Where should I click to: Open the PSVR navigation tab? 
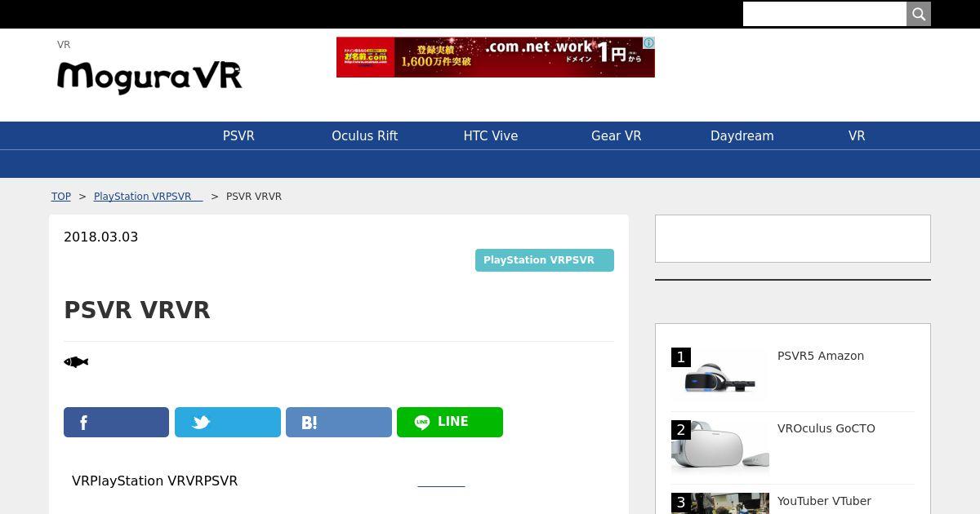tap(238, 136)
